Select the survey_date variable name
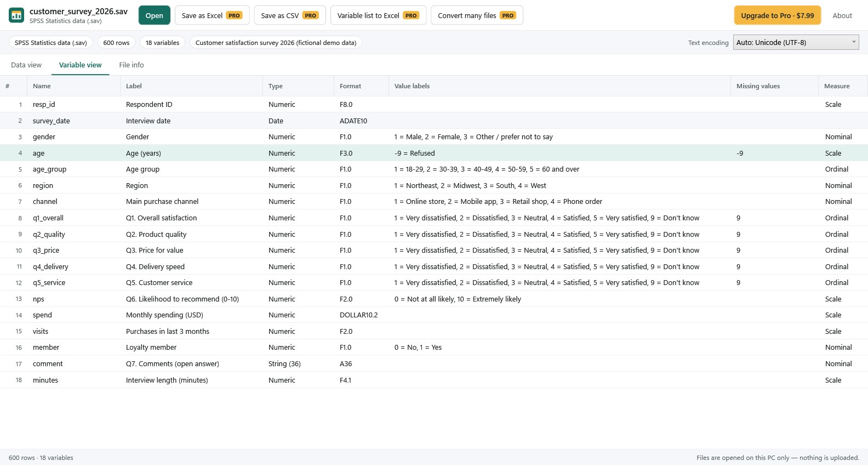Screen dimensions: 868x472 (x=52, y=121)
